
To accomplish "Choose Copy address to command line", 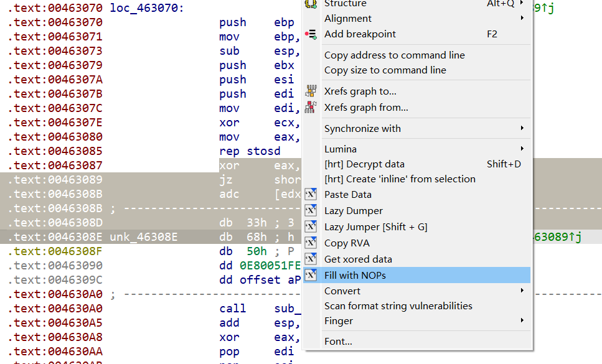I will [394, 55].
